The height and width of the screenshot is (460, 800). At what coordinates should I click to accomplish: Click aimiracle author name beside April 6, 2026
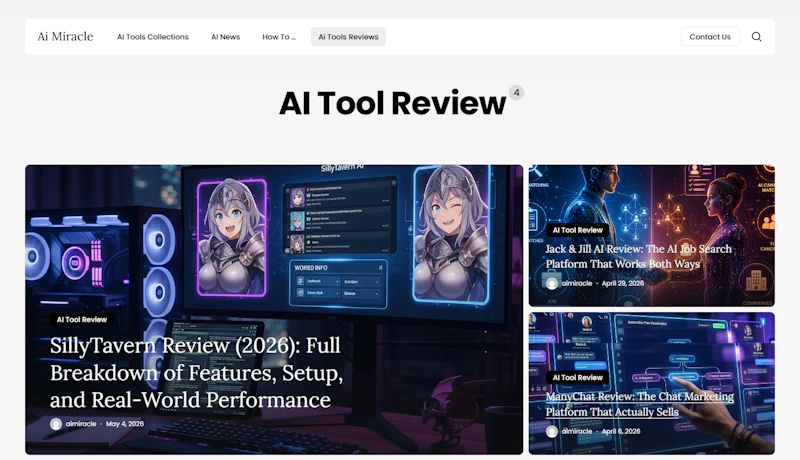click(577, 431)
